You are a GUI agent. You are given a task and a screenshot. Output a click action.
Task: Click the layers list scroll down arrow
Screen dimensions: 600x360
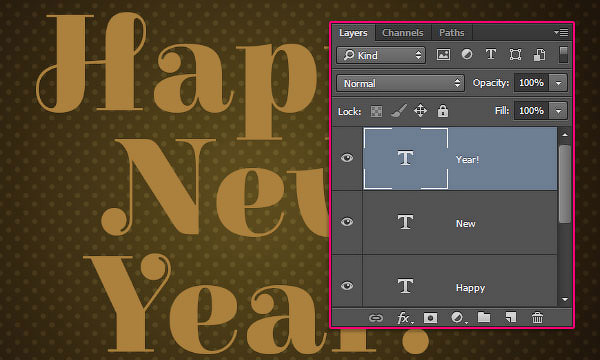pos(565,300)
